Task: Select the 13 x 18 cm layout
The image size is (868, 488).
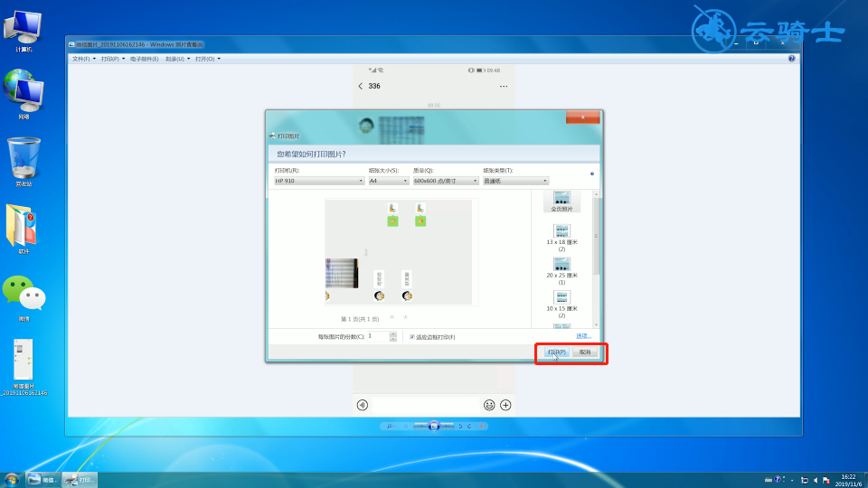Action: tap(561, 238)
